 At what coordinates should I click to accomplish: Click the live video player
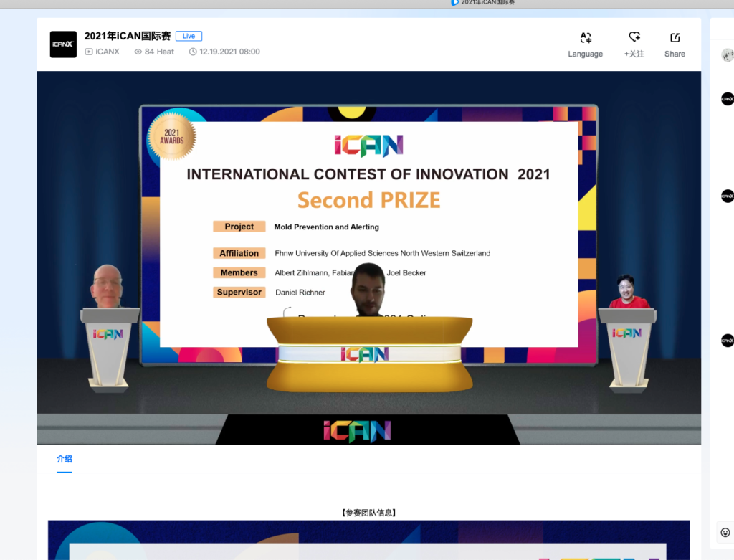[369, 258]
